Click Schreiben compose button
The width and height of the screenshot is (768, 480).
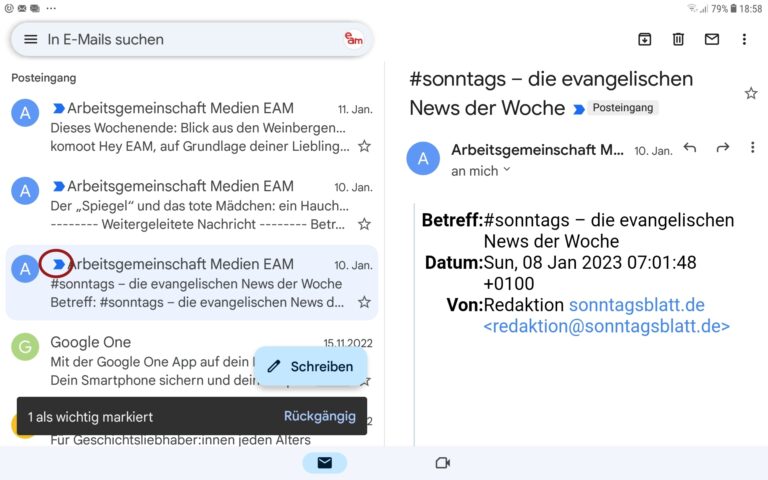[310, 366]
